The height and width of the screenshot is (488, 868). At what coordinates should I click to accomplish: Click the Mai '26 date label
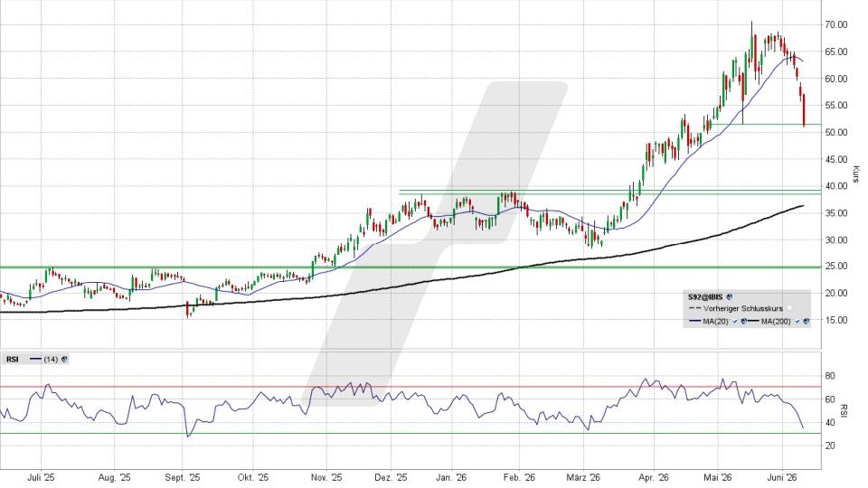pos(717,477)
